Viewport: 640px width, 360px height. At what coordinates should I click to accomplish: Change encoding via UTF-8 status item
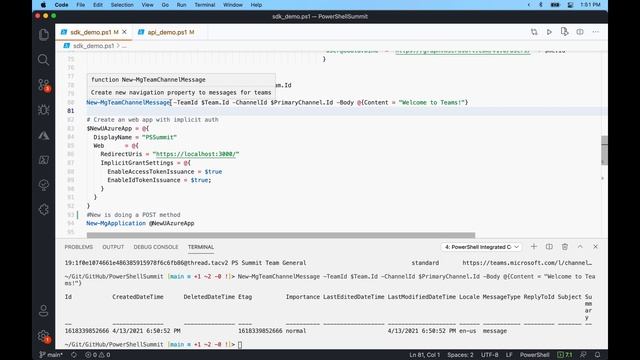[489, 355]
